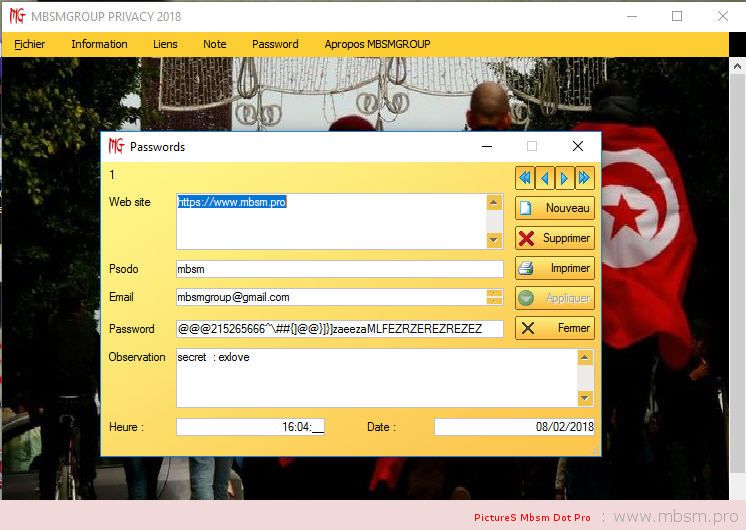Go to the first password record

(524, 178)
